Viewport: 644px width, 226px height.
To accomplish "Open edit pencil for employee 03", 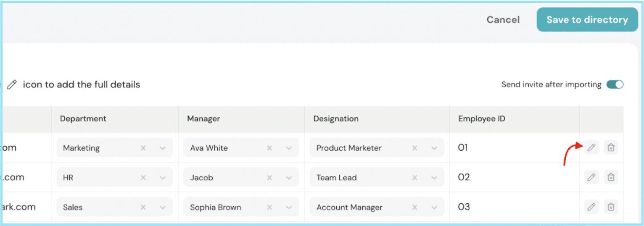I will point(591,207).
